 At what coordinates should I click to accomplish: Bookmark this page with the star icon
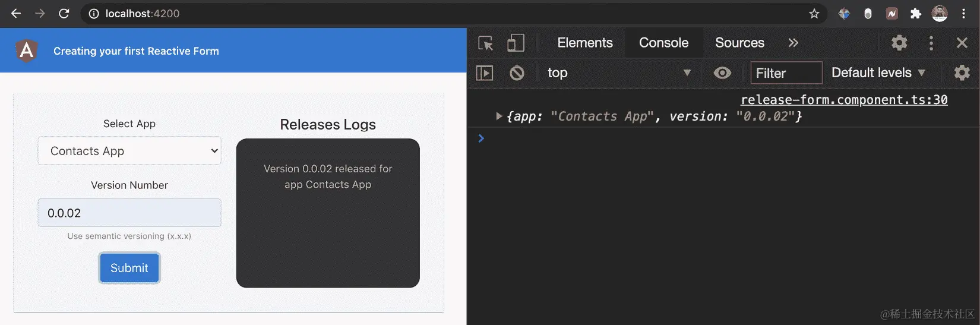(x=814, y=14)
